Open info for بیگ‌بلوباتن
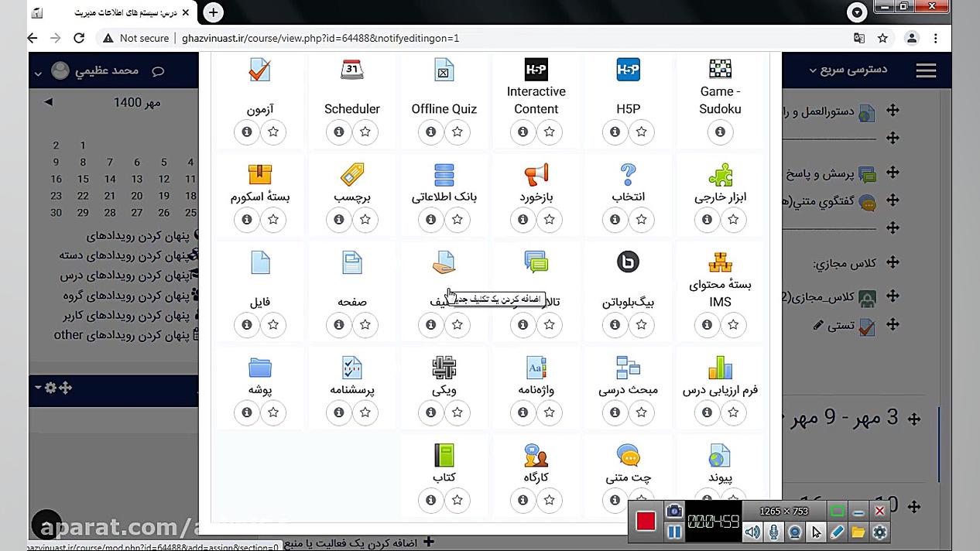This screenshot has width=980, height=551. [615, 325]
